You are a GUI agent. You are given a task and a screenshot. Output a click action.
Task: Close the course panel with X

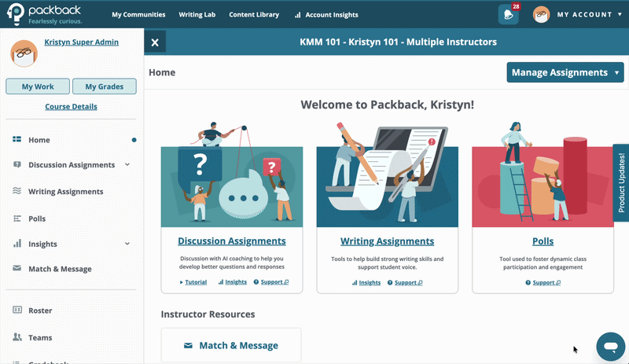155,42
